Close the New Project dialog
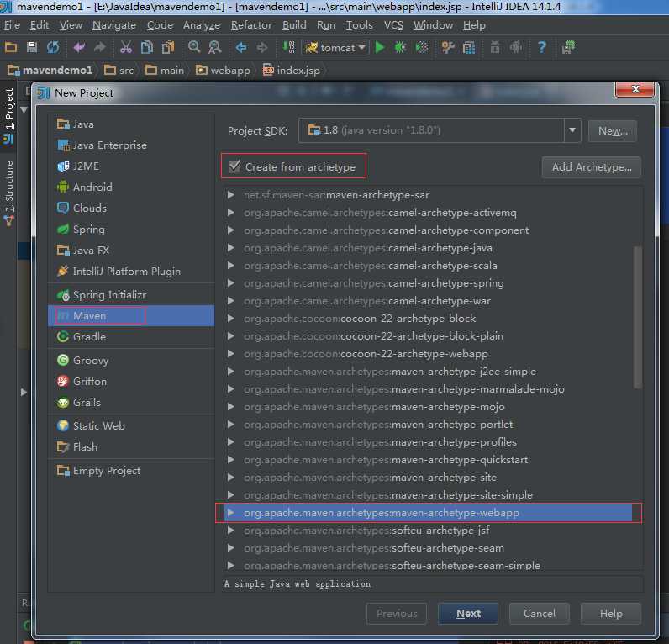This screenshot has width=669, height=644. point(635,89)
